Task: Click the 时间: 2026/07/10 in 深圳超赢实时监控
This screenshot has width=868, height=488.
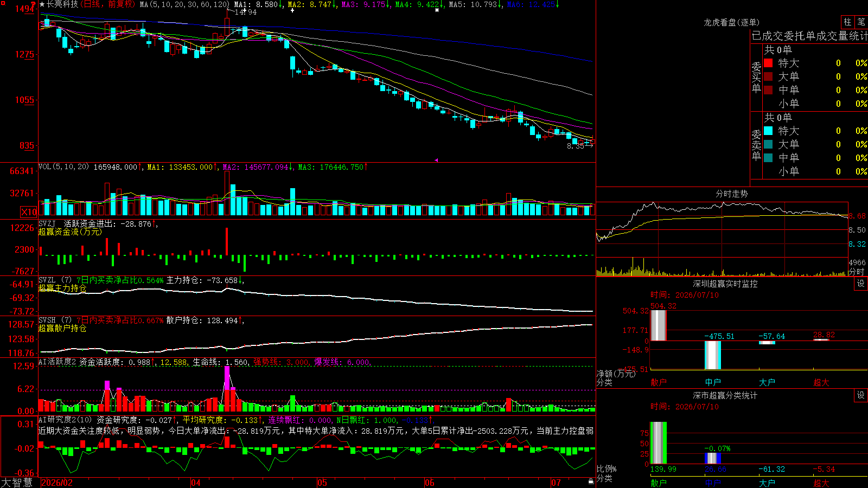Action: coord(685,295)
